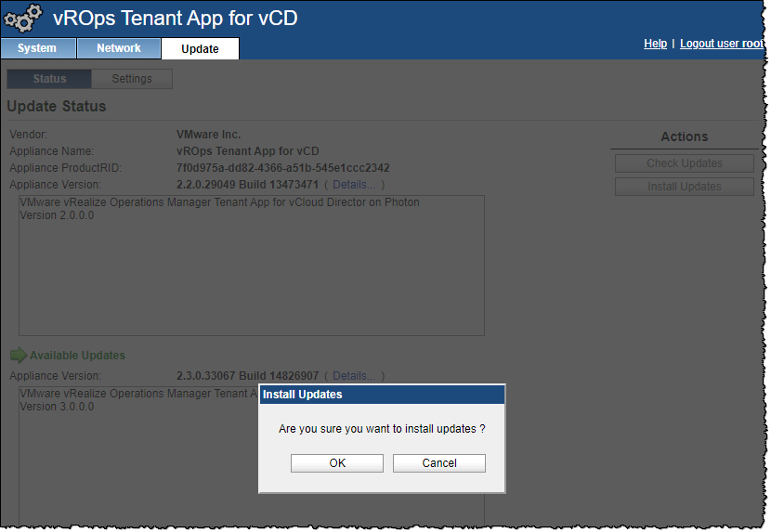Click Logout user root link

point(722,44)
